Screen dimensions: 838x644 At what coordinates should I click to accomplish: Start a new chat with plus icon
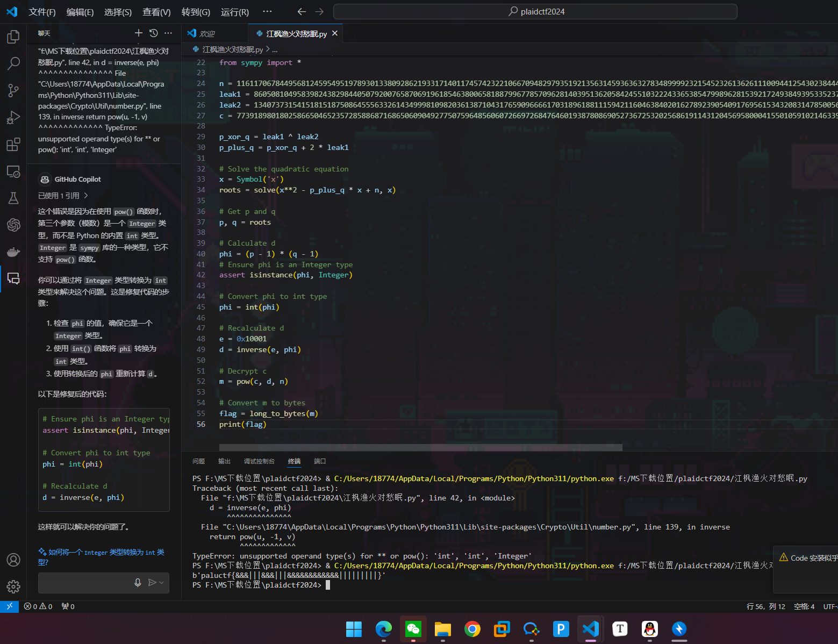click(138, 33)
